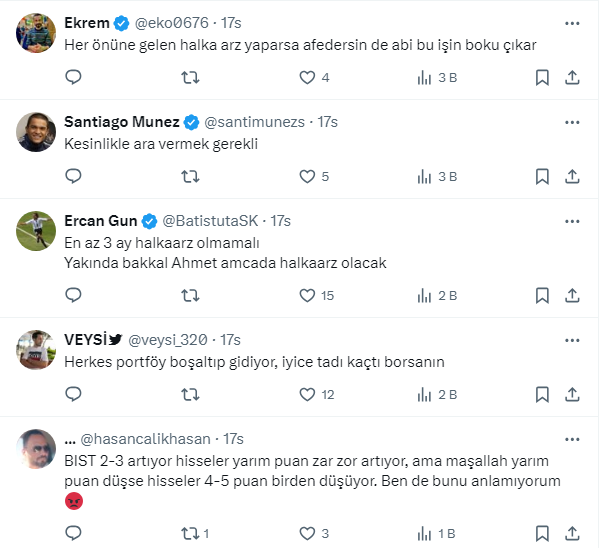Open more options on Santiago Munez's tweet
615x548 pixels.
[x=572, y=122]
